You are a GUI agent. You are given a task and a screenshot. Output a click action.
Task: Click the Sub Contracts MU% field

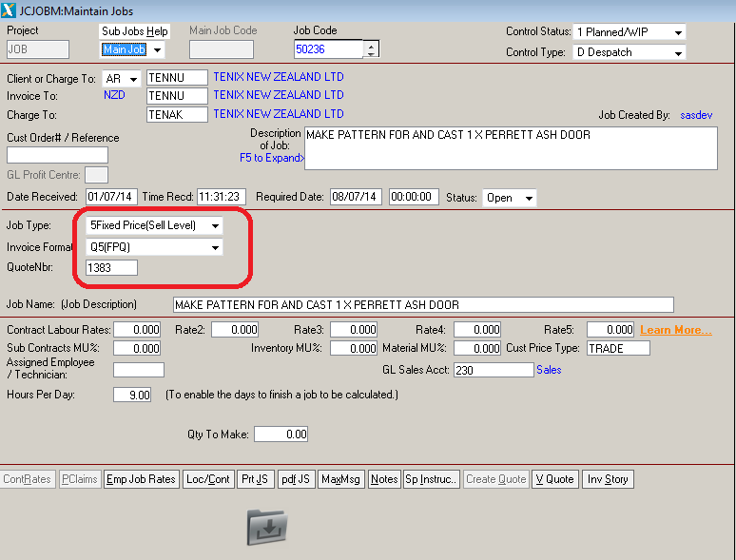pyautogui.click(x=137, y=348)
